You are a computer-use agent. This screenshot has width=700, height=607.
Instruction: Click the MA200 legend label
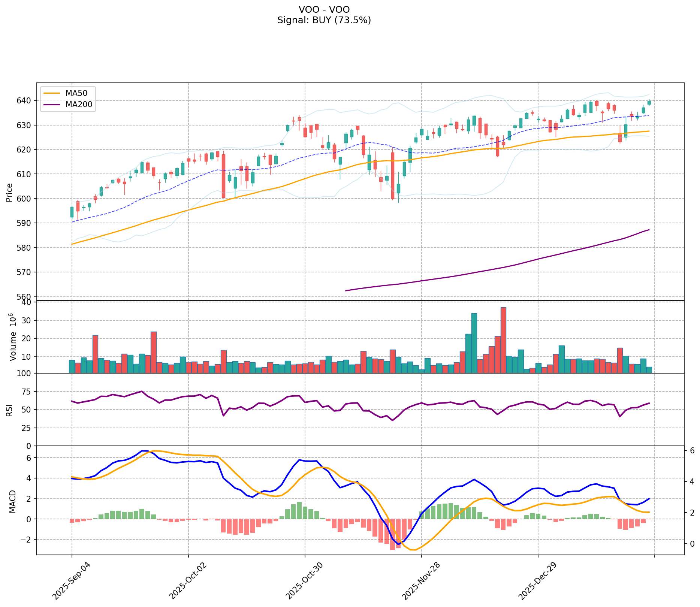(x=79, y=105)
